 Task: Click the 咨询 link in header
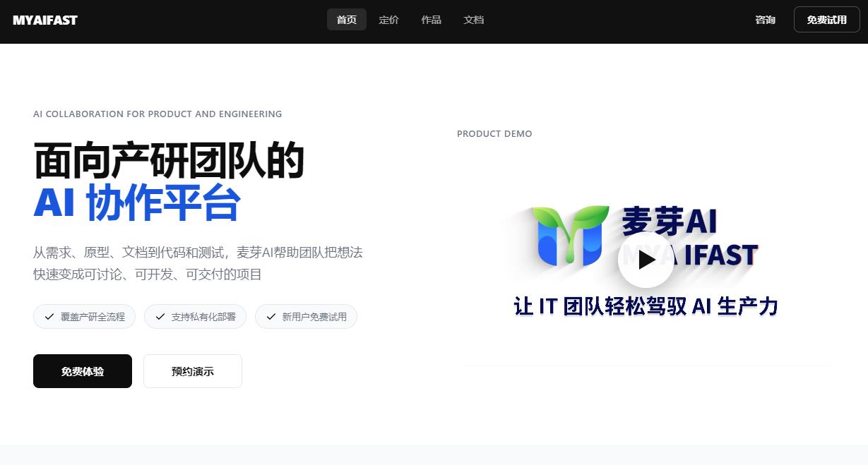click(766, 20)
